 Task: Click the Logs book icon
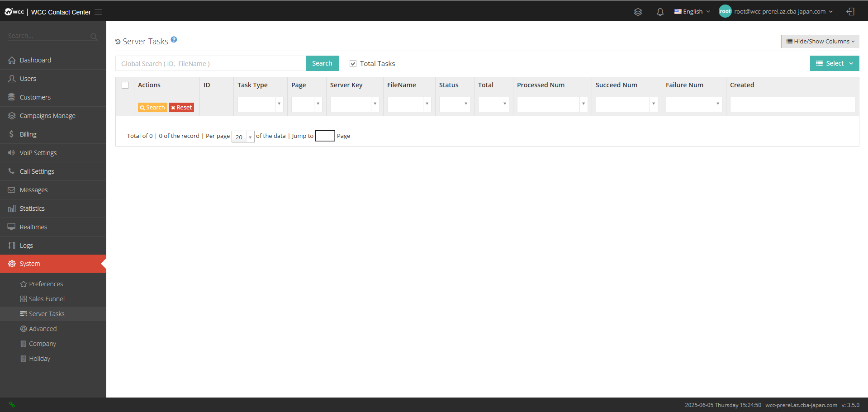[12, 246]
